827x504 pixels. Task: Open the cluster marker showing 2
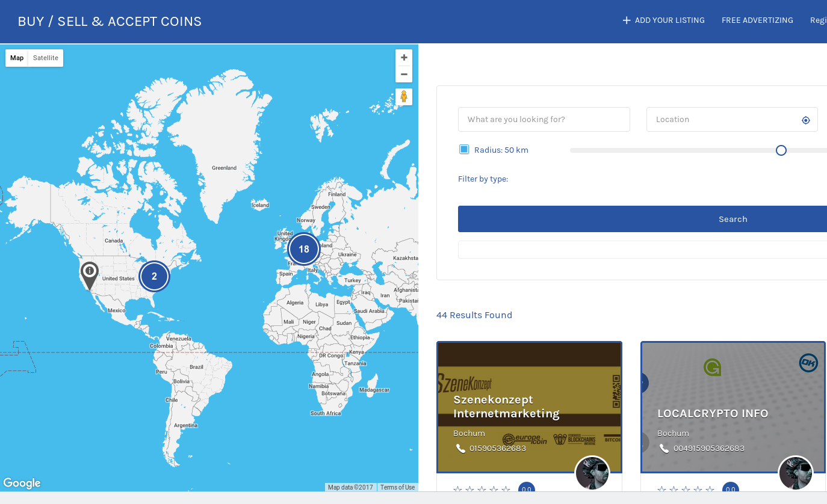tap(154, 276)
